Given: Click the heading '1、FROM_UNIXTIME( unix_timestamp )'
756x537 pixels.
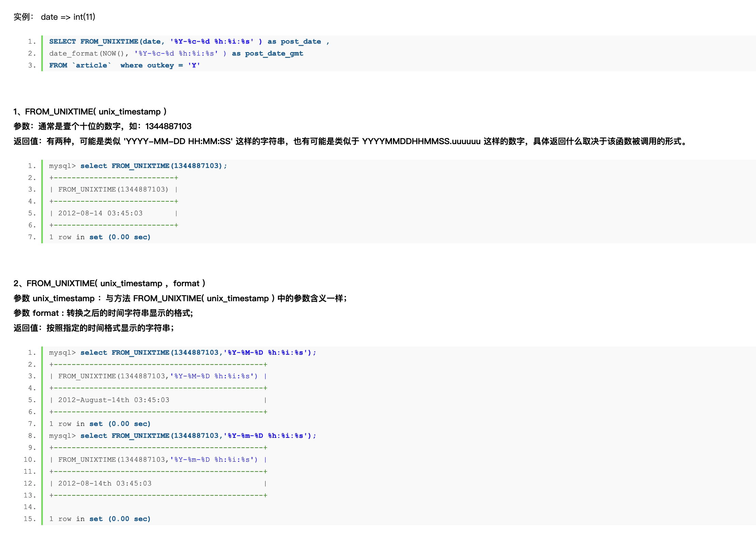Looking at the screenshot, I should coord(90,112).
